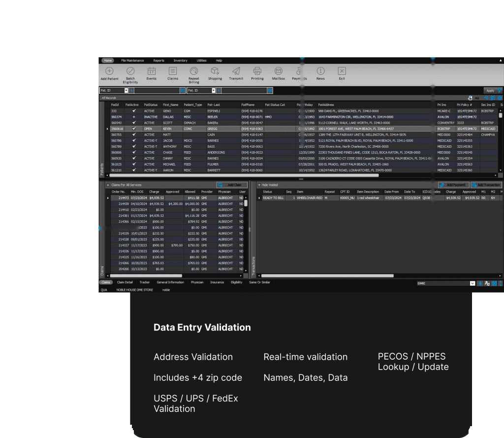This screenshot has width=504, height=438.
Task: Click the blue clear icon after the first filter field
Action: [x=183, y=91]
